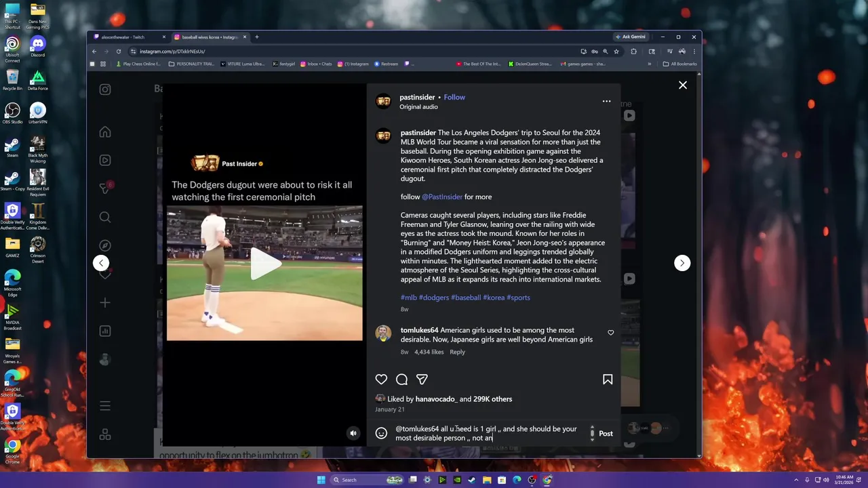Open Instagram Search in the sidebar
Image resolution: width=868 pixels, height=488 pixels.
coord(105,217)
